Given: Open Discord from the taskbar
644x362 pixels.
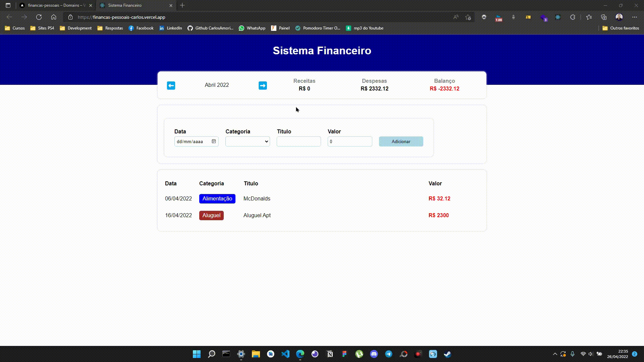Looking at the screenshot, I should (x=374, y=354).
